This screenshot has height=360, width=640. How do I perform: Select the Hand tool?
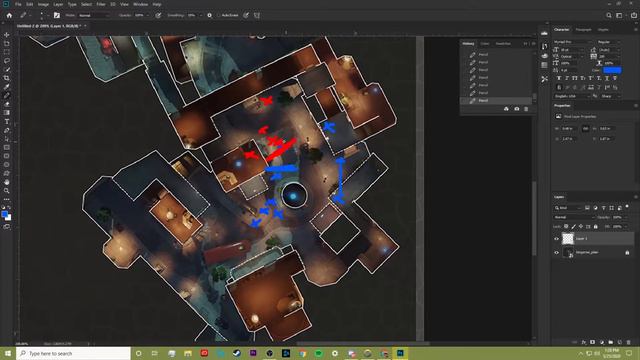click(x=7, y=182)
